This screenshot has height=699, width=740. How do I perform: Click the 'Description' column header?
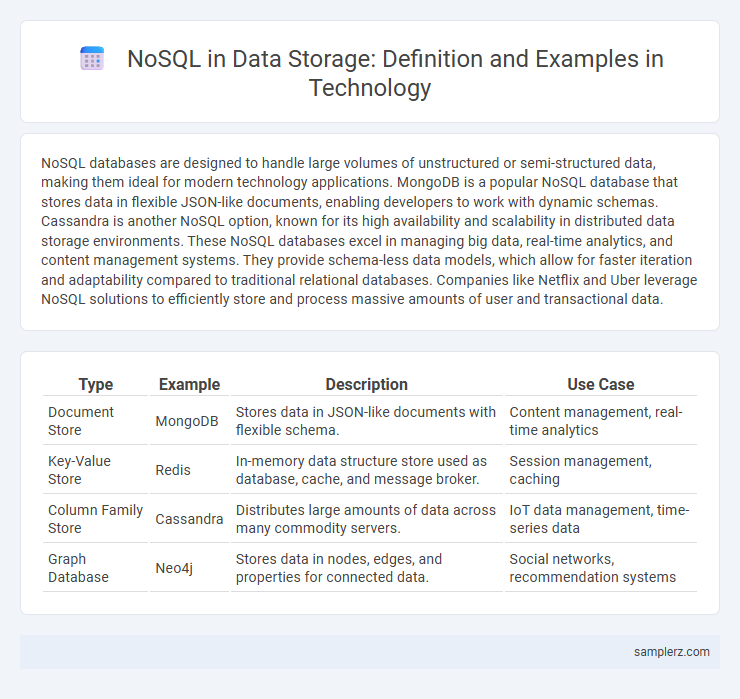pyautogui.click(x=367, y=384)
